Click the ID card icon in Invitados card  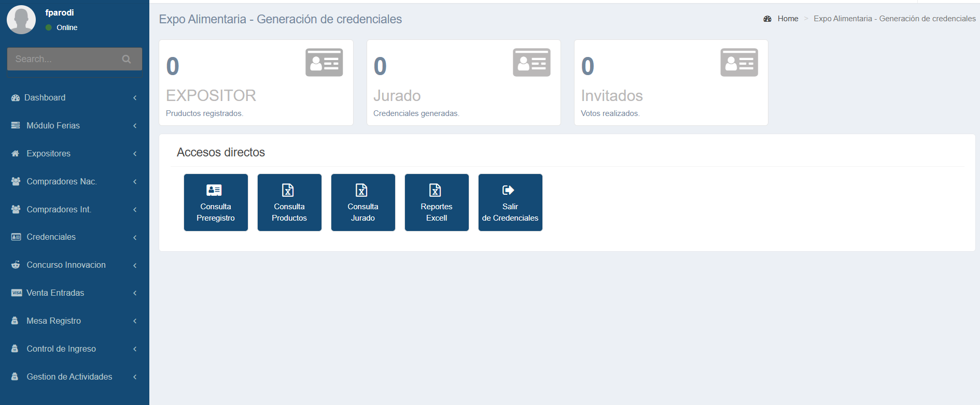(739, 63)
